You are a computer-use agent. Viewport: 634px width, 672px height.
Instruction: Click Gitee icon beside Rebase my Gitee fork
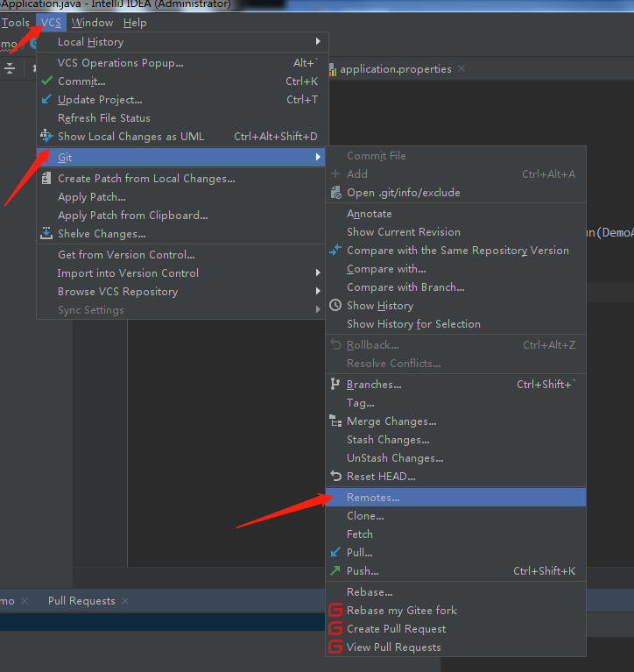pos(335,610)
